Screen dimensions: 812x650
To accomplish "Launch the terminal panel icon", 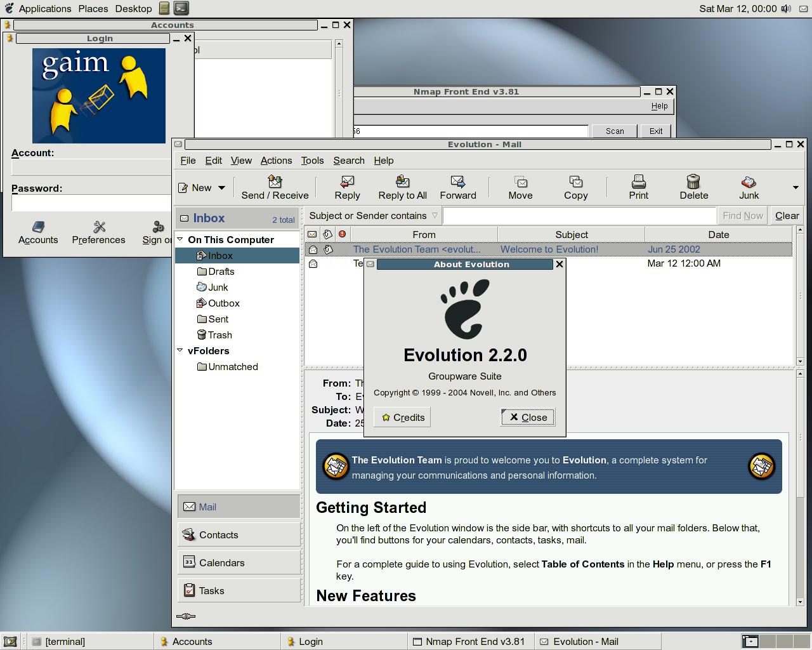I will (x=181, y=8).
